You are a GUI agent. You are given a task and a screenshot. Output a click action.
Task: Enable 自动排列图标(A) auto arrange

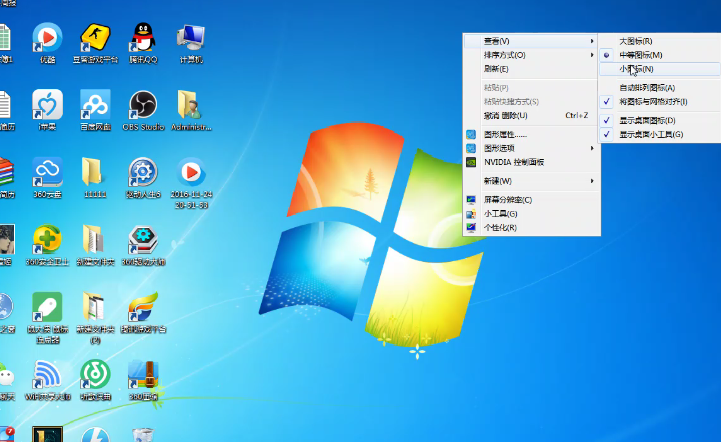click(x=660, y=87)
